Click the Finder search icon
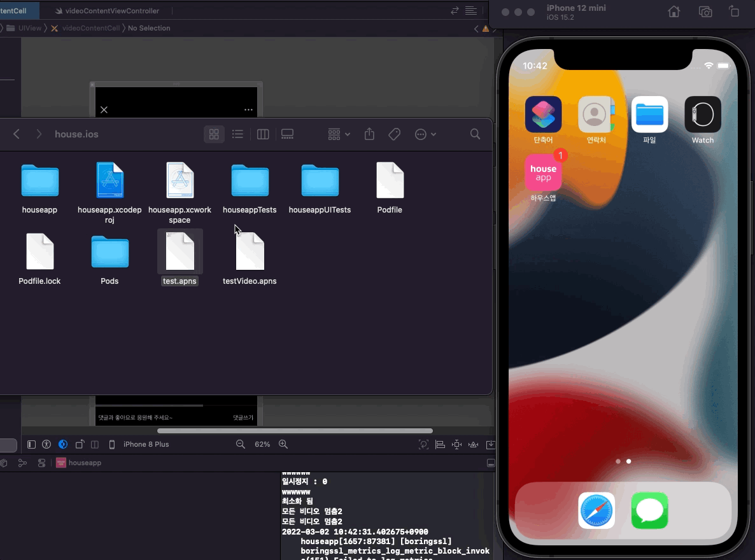755x560 pixels. coord(475,134)
